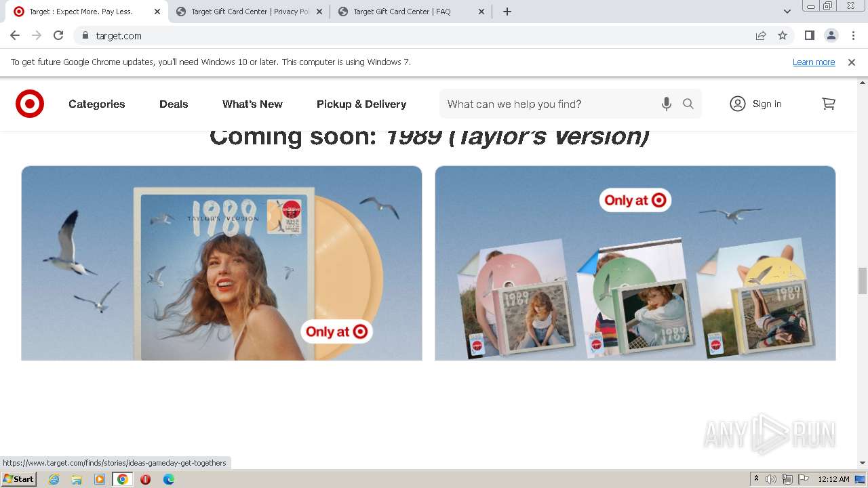Open the tab search dropdown arrow
This screenshot has height=488, width=868.
(x=787, y=12)
